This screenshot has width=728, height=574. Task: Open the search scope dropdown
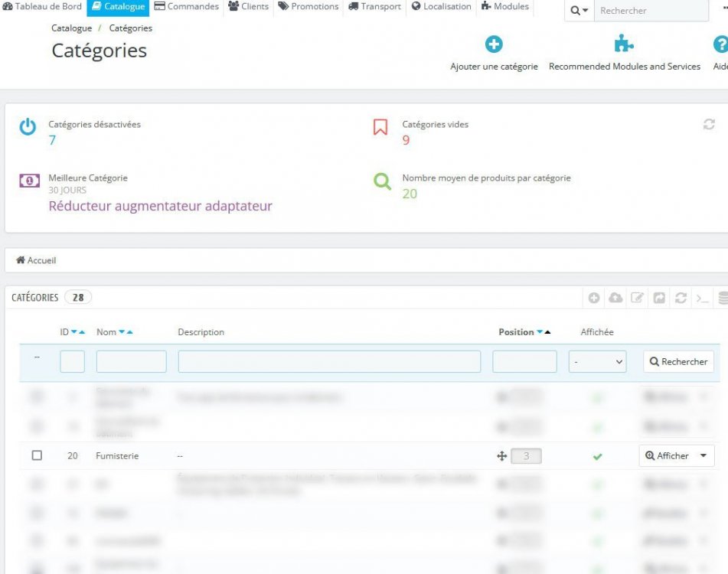[579, 10]
